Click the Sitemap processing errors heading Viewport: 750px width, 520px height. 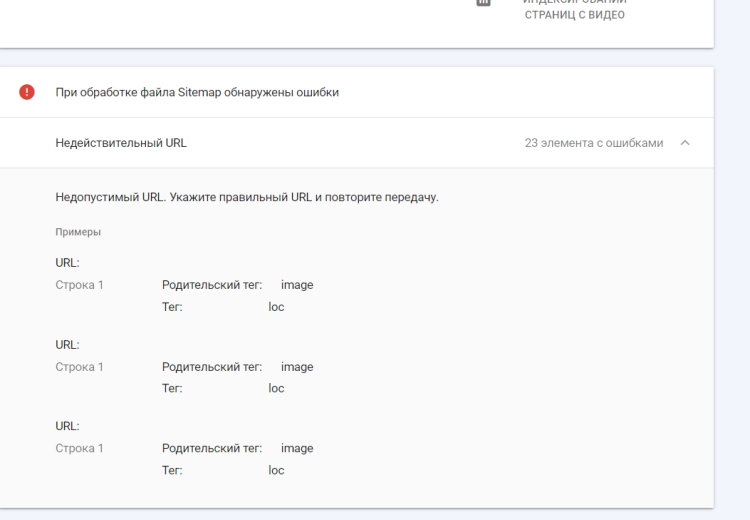click(197, 92)
